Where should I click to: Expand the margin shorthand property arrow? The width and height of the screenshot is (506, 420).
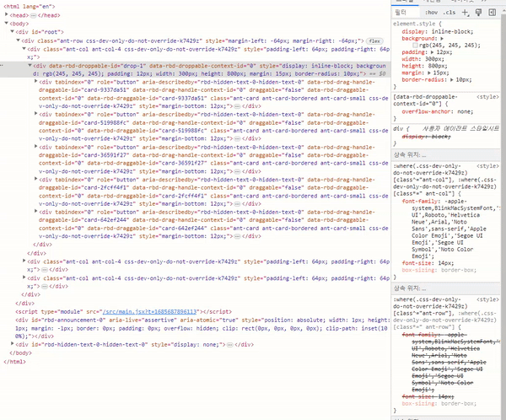[429, 73]
